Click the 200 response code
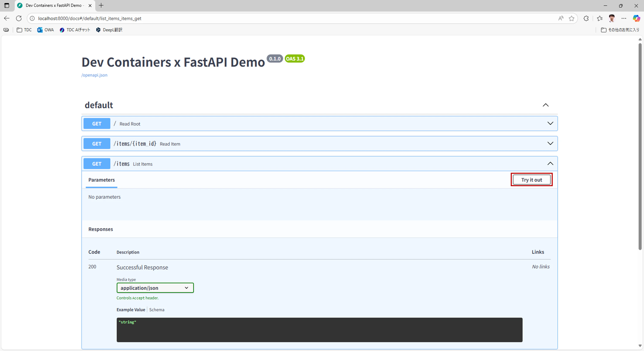The height and width of the screenshot is (351, 644). pos(92,266)
